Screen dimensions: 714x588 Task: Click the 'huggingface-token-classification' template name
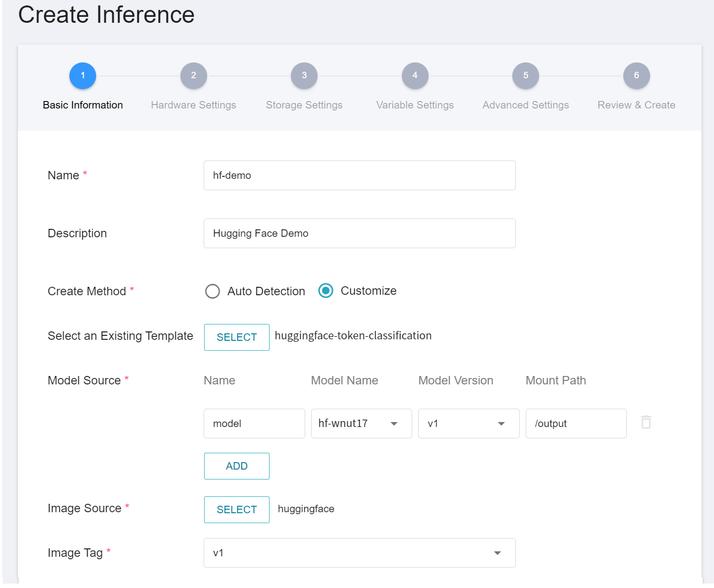(x=353, y=336)
